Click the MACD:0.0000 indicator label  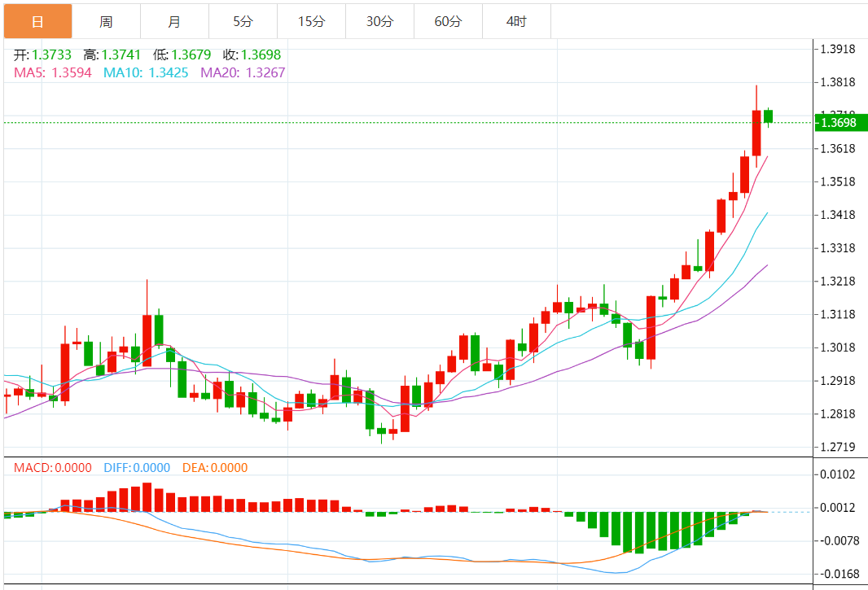click(53, 468)
